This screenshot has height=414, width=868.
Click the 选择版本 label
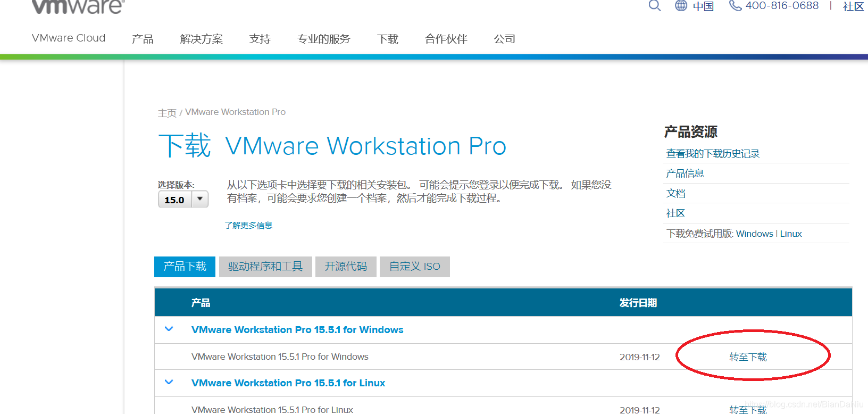click(x=176, y=185)
